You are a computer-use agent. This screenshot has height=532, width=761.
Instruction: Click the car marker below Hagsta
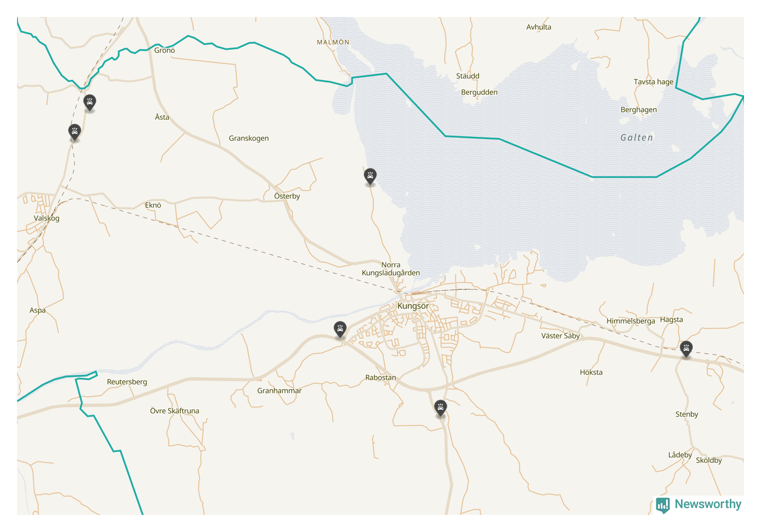click(x=686, y=349)
